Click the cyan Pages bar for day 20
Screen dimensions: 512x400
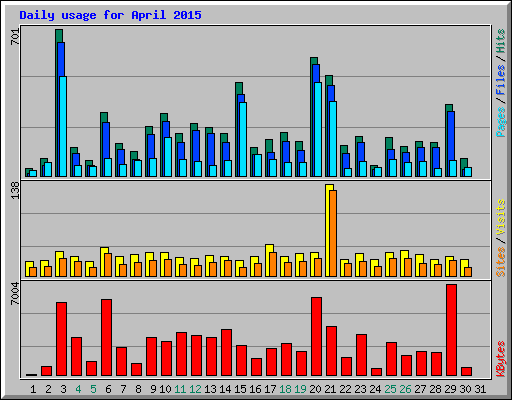point(318,129)
